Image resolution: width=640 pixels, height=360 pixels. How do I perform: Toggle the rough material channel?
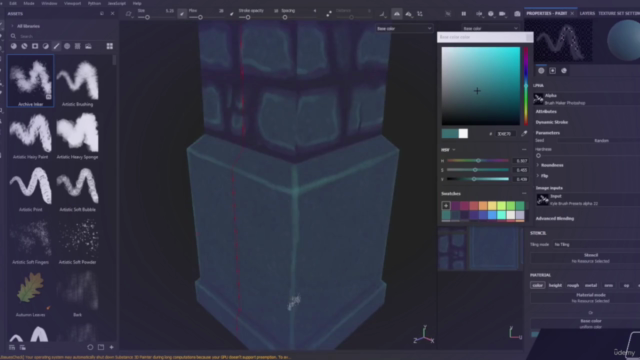tap(573, 285)
